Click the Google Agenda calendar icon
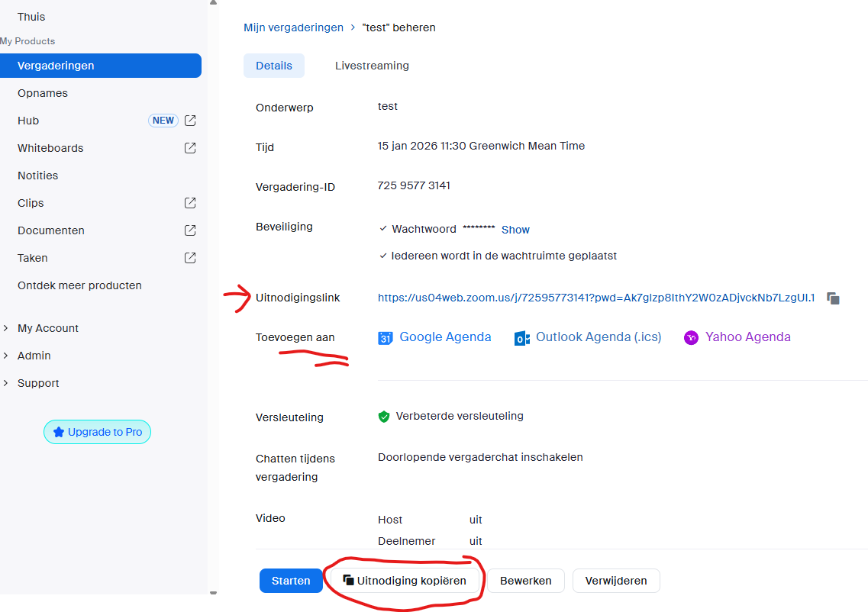The image size is (868, 612). (x=386, y=338)
